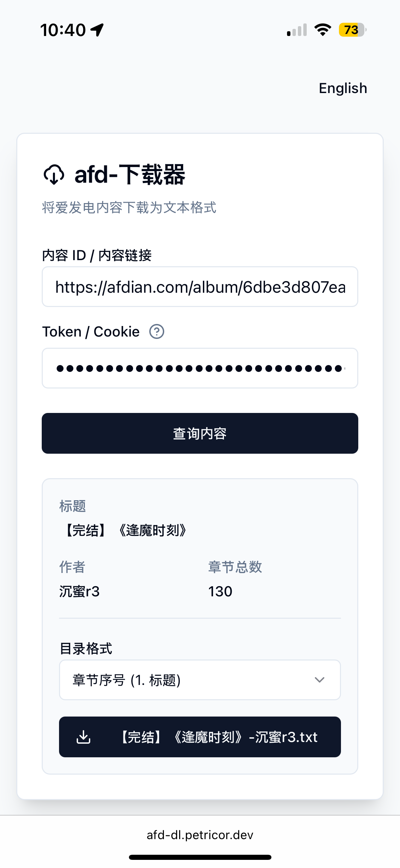400x868 pixels.
Task: Tap the 10:40 clock in status bar
Action: pos(63,30)
